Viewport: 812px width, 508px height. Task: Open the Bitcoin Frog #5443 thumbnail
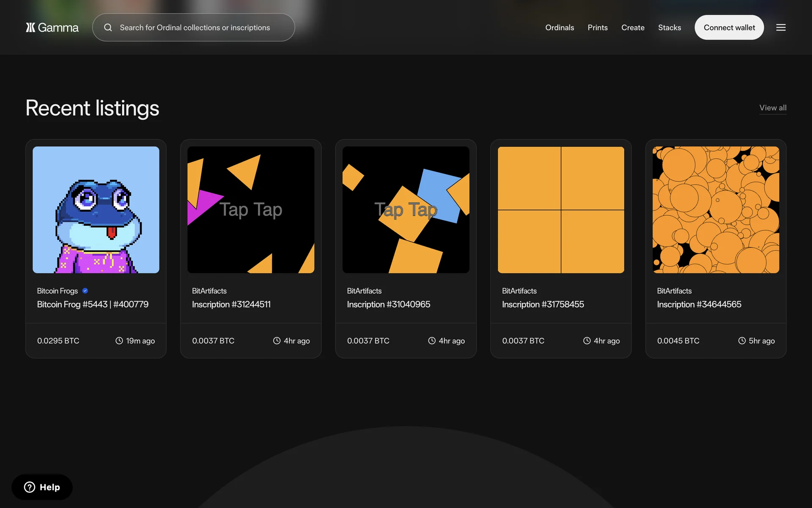pos(96,210)
